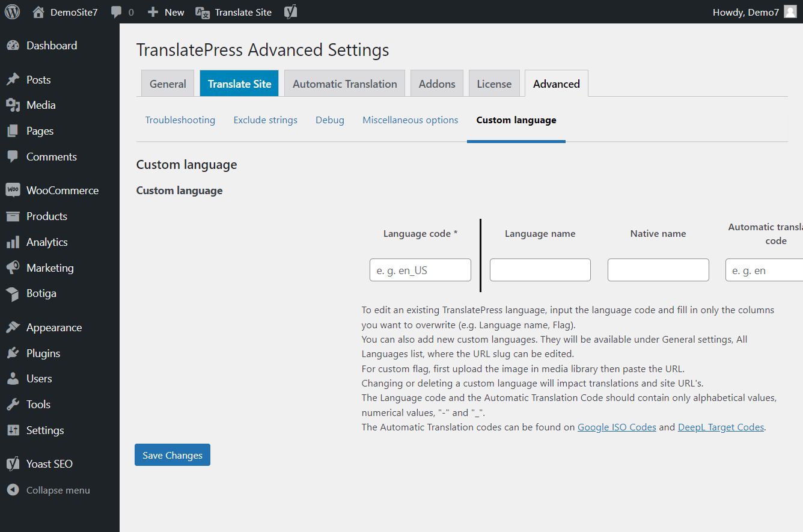803x532 pixels.
Task: Click the Analytics bar chart icon
Action: [x=13, y=242]
